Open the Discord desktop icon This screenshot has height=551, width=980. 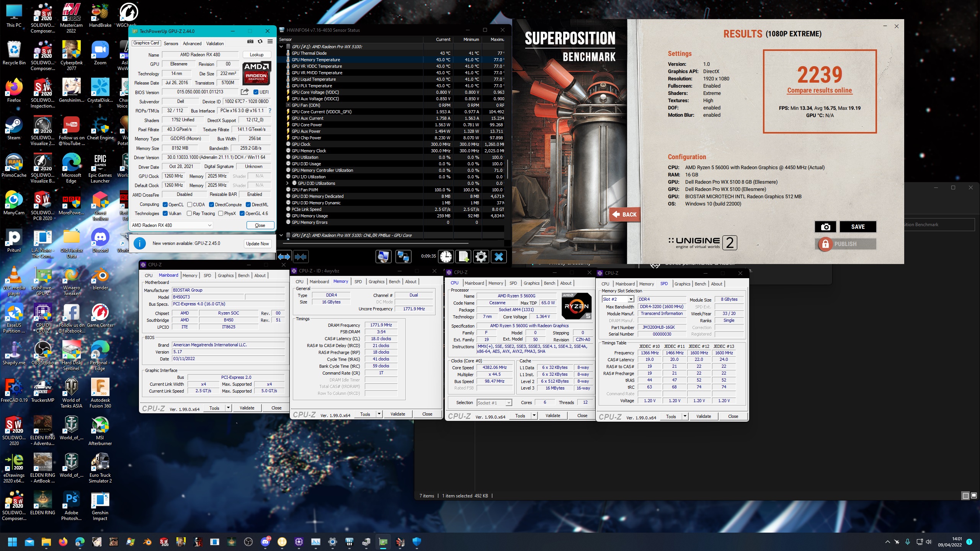(100, 241)
